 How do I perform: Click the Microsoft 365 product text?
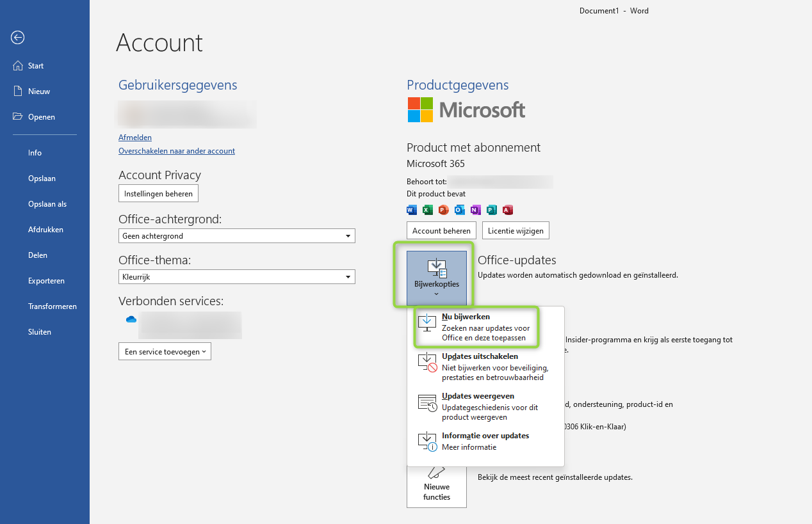click(435, 164)
